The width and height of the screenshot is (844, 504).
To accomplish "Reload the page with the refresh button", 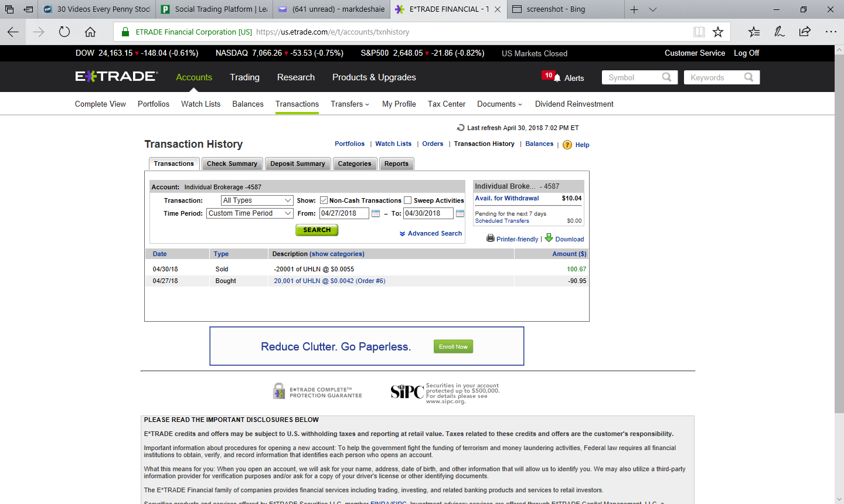I will pos(64,32).
